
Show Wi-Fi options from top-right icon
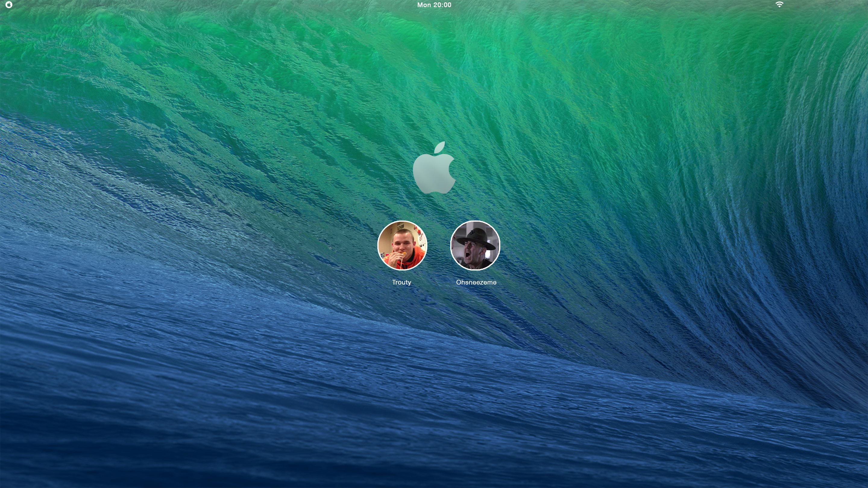tap(779, 5)
